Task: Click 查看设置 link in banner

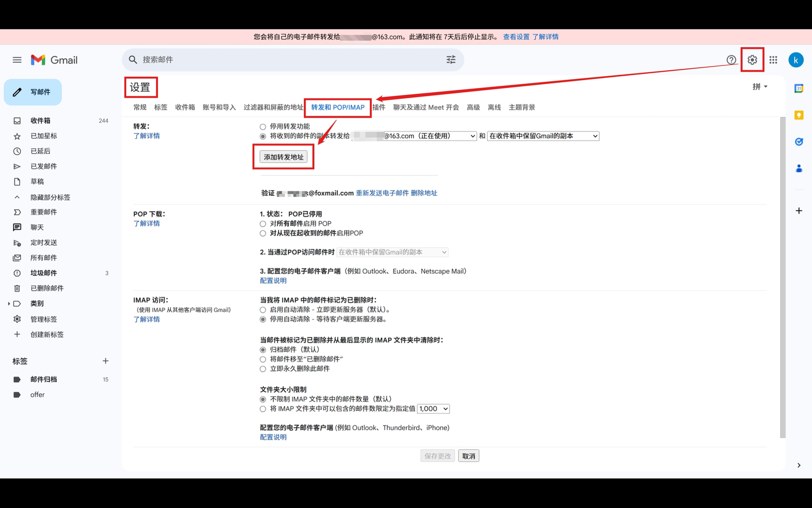Action: coord(516,37)
